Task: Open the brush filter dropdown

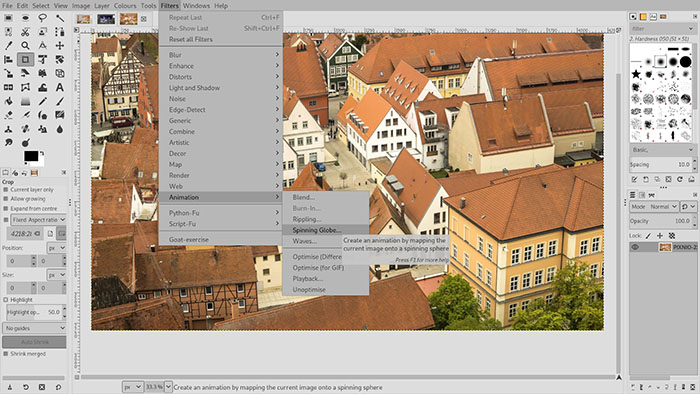Action: click(662, 29)
